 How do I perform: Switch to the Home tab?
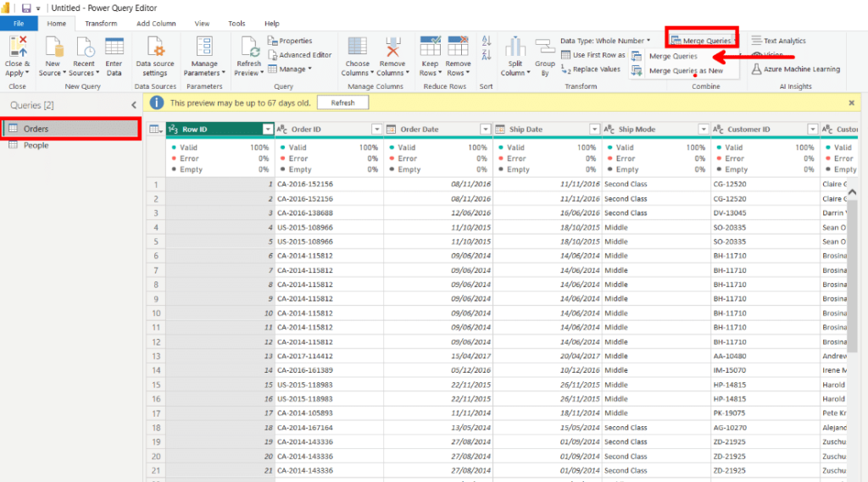[x=57, y=23]
